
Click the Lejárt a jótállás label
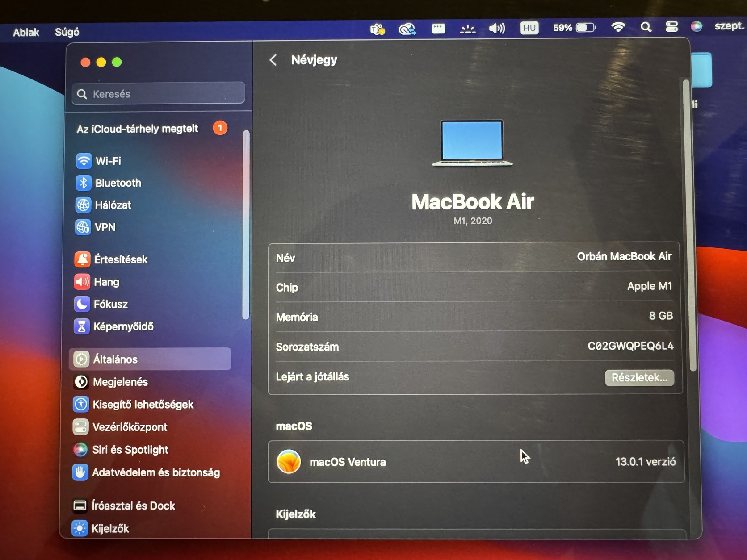coord(312,377)
